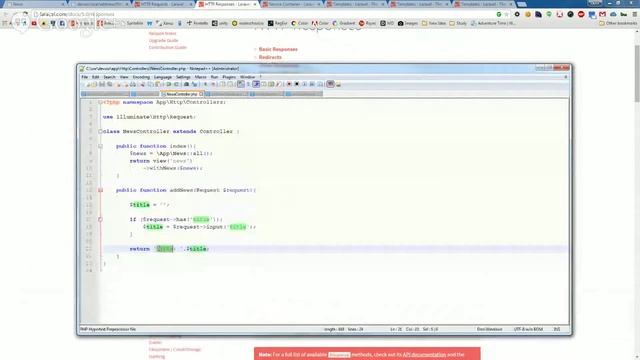Click the Copy toolbar icon
640x360 pixels.
[x=151, y=84]
